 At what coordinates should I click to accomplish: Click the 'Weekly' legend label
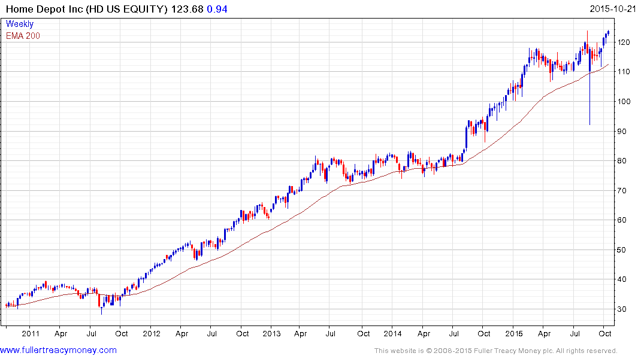click(20, 24)
